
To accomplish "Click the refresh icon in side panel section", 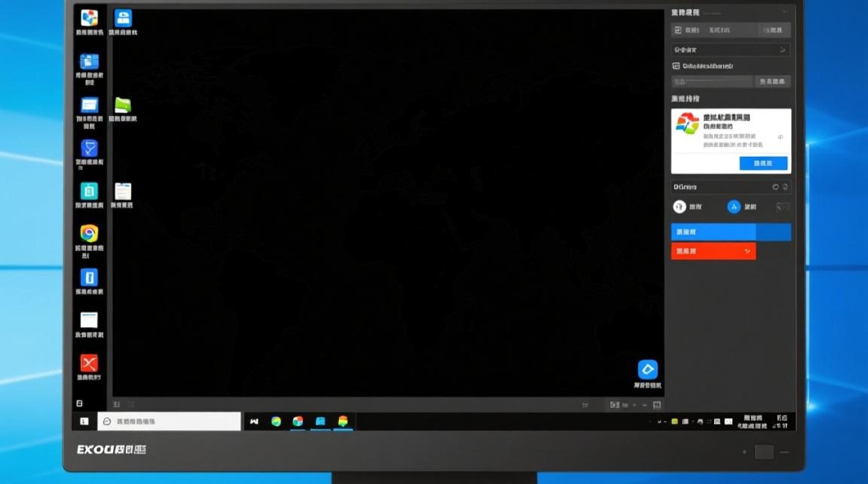I will pos(776,187).
